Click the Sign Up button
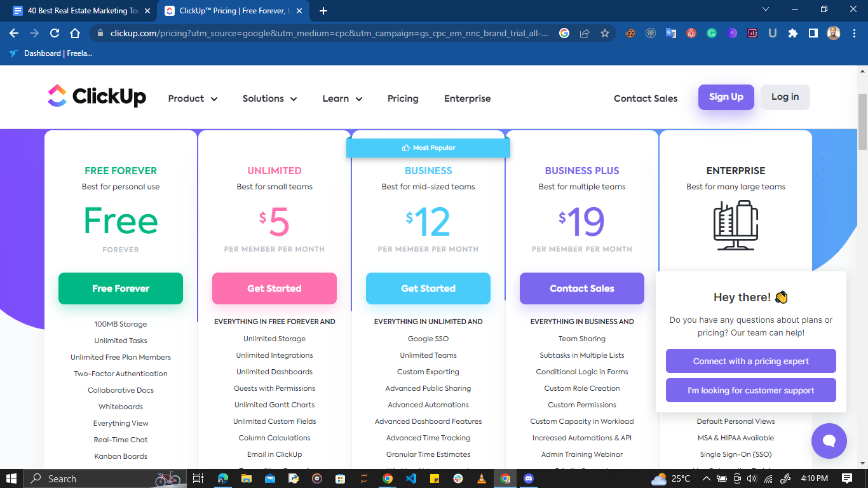Viewport: 868px width, 488px height. (x=726, y=97)
